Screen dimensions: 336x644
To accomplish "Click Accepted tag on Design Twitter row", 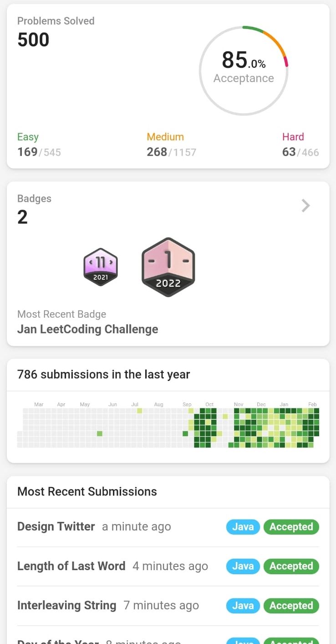I will pyautogui.click(x=291, y=527).
